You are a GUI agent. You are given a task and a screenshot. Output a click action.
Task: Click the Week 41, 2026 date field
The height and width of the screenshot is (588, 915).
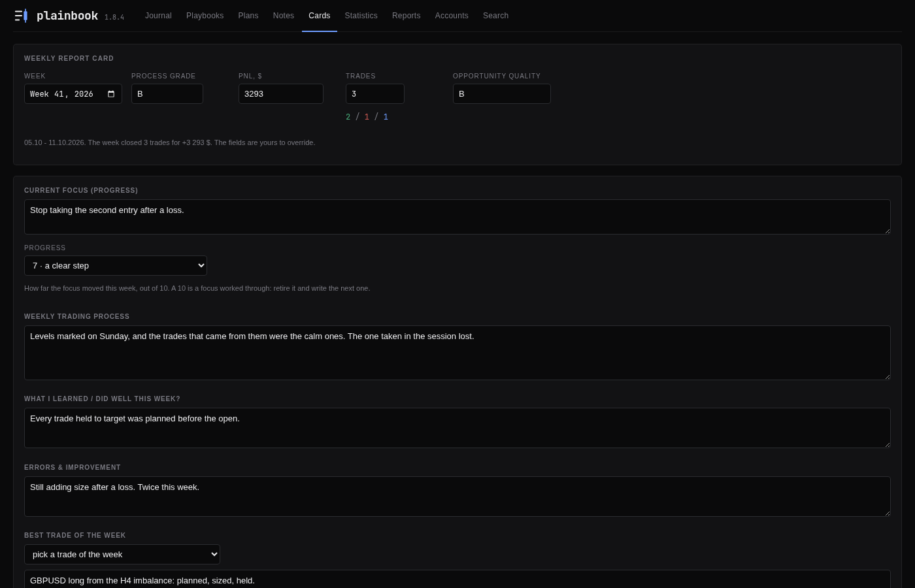coord(73,94)
